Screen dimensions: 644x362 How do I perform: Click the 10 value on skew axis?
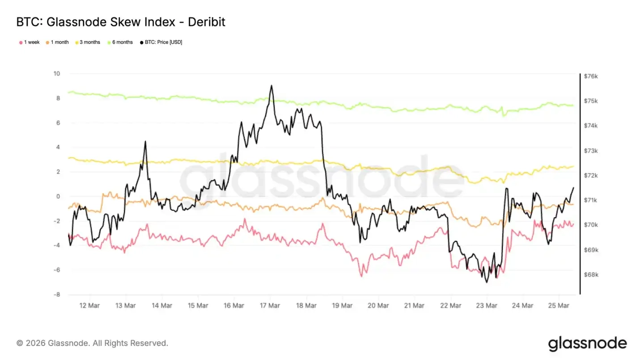coord(57,74)
